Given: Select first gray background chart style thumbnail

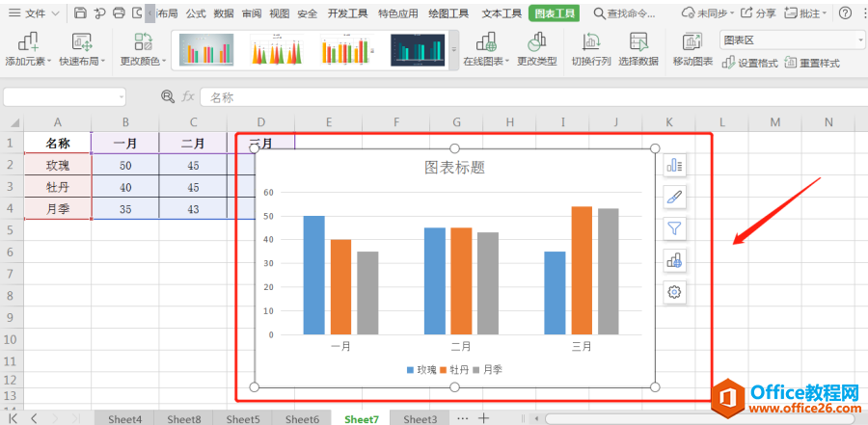Looking at the screenshot, I should [206, 50].
